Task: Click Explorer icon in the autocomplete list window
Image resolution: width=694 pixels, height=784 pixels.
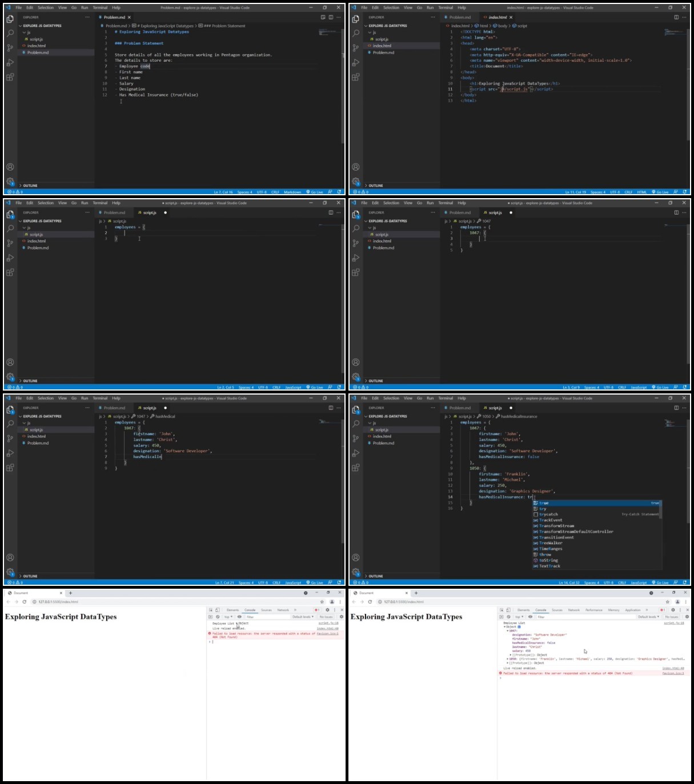Action: 356,409
